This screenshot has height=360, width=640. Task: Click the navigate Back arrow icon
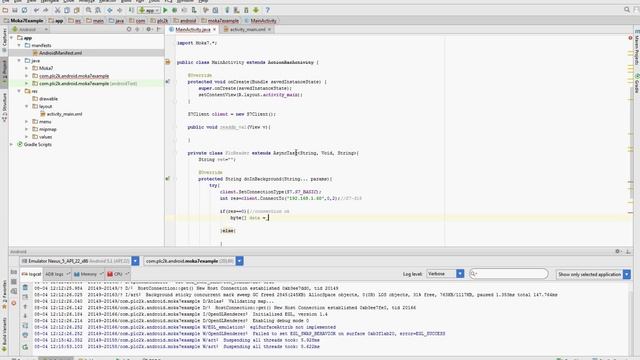click(110, 10)
